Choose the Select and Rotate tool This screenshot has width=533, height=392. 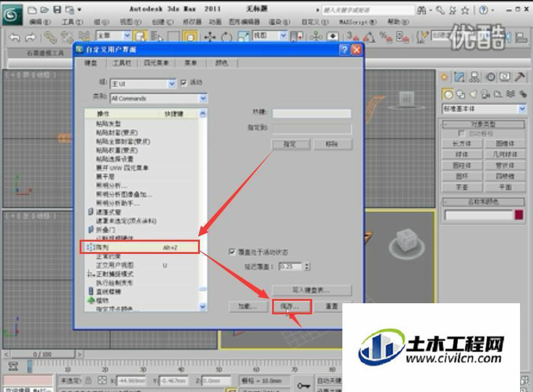click(x=226, y=37)
